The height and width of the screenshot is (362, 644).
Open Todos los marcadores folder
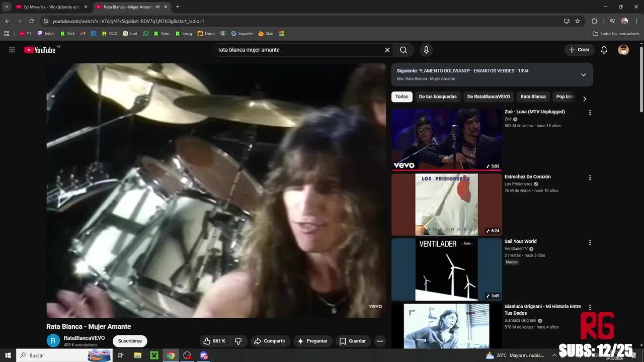[x=616, y=34]
